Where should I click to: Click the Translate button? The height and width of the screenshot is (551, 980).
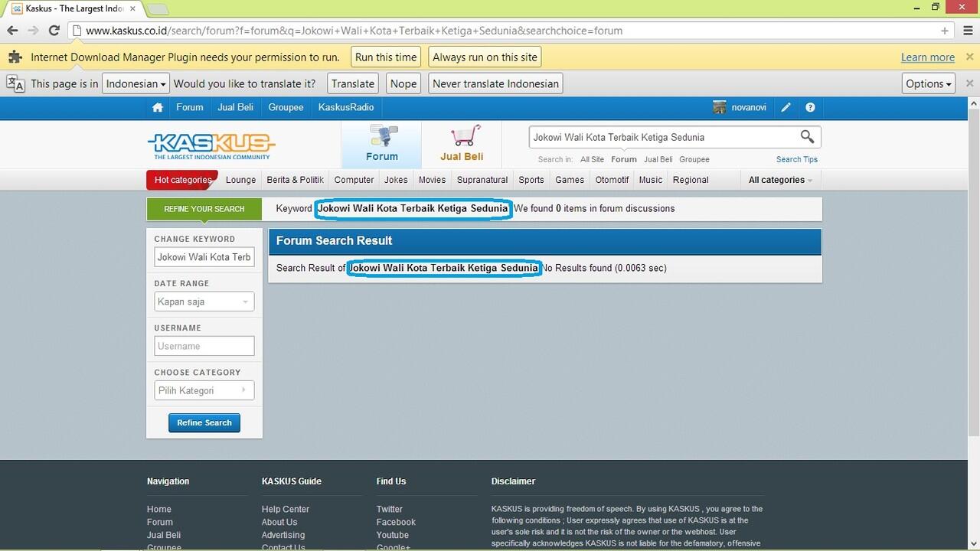coord(353,83)
